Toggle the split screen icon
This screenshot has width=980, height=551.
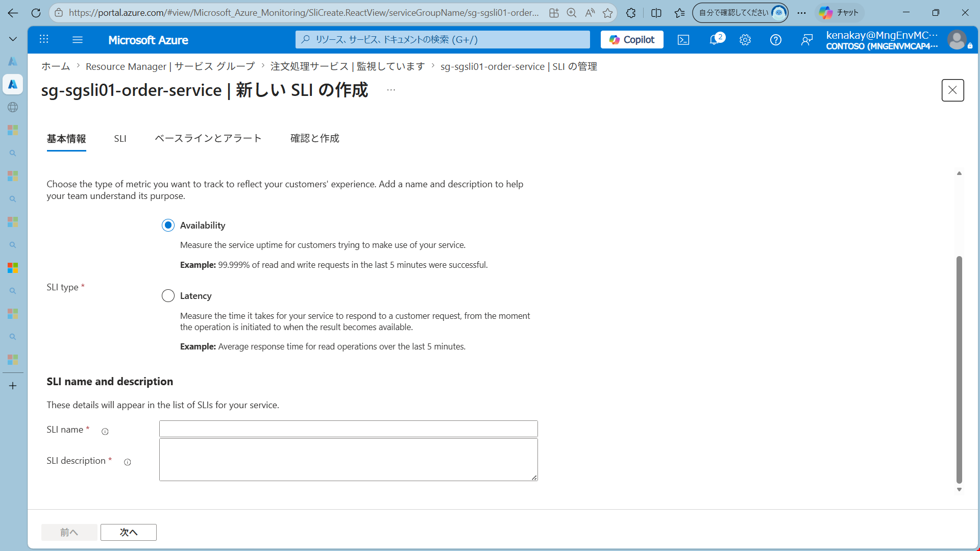point(656,13)
